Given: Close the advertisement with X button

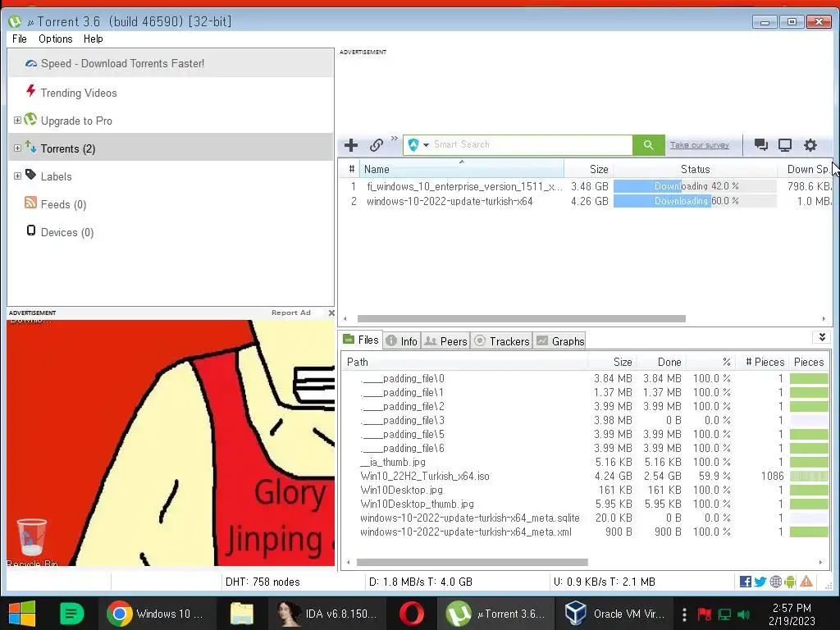Looking at the screenshot, I should pos(331,313).
